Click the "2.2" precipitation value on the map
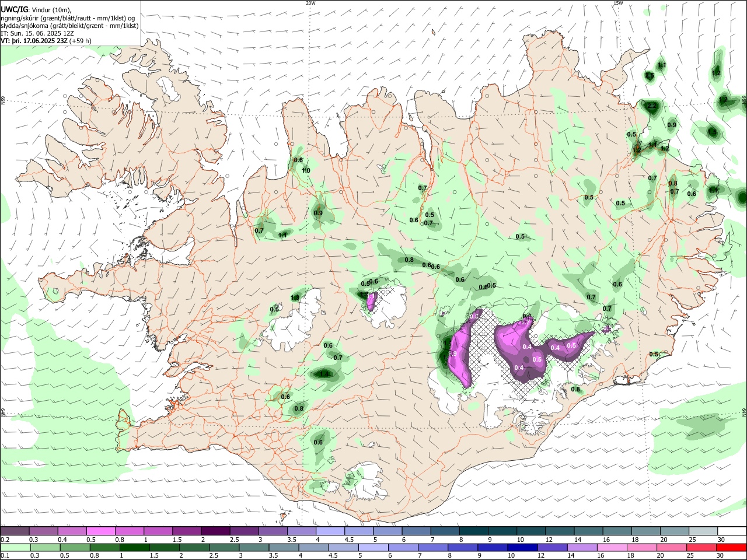Viewport: 747px width, 560px height. [x=652, y=106]
